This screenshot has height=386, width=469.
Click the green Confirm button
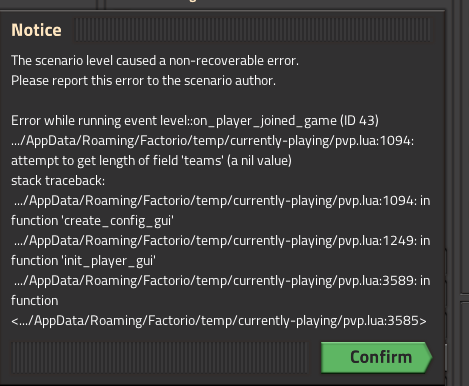376,357
